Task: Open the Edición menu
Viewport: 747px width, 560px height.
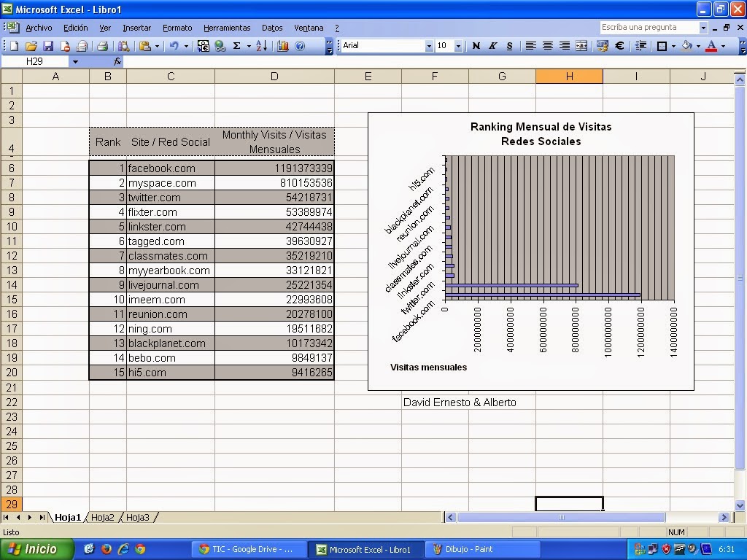Action: click(76, 28)
